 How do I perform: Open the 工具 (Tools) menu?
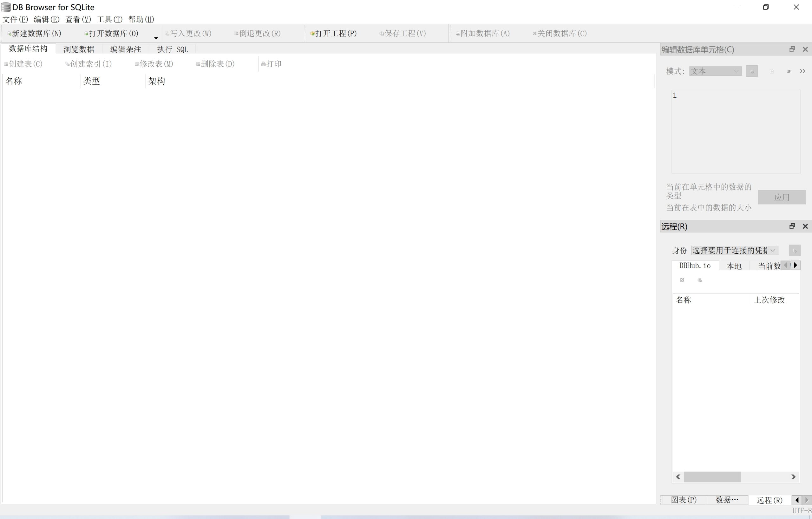click(110, 19)
